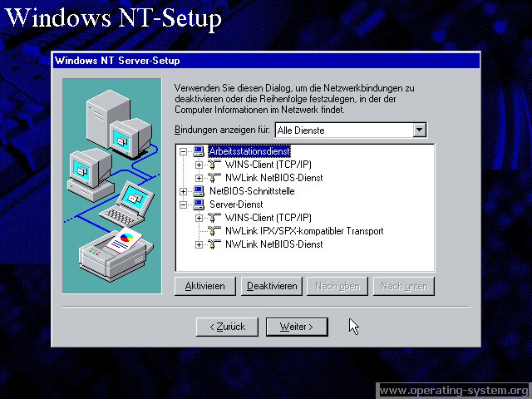Select the NetBIOS-Schnittstelle entry

click(x=252, y=191)
